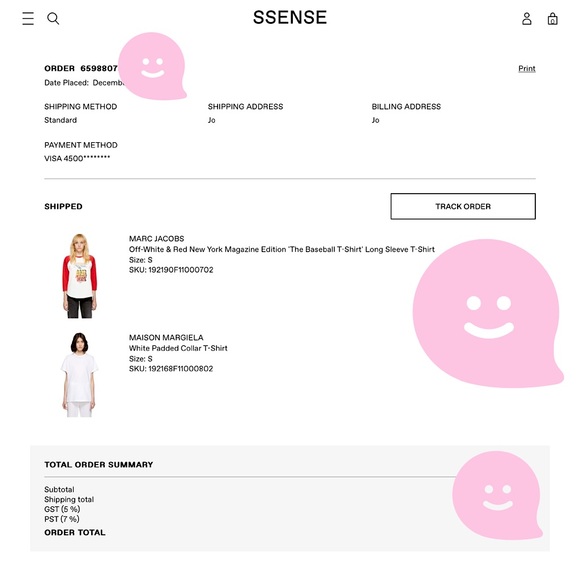Image resolution: width=580 pixels, height=580 pixels.
Task: Click the pink smiley over order summary
Action: (x=497, y=495)
